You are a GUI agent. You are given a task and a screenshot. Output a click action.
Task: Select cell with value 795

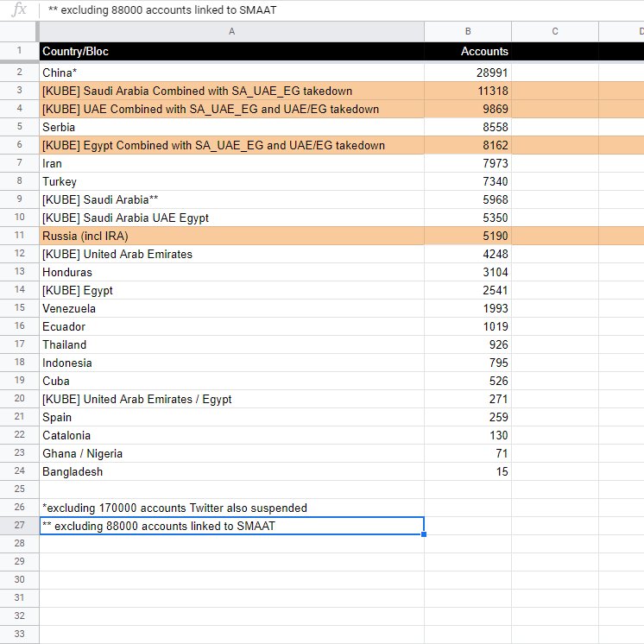click(x=468, y=363)
